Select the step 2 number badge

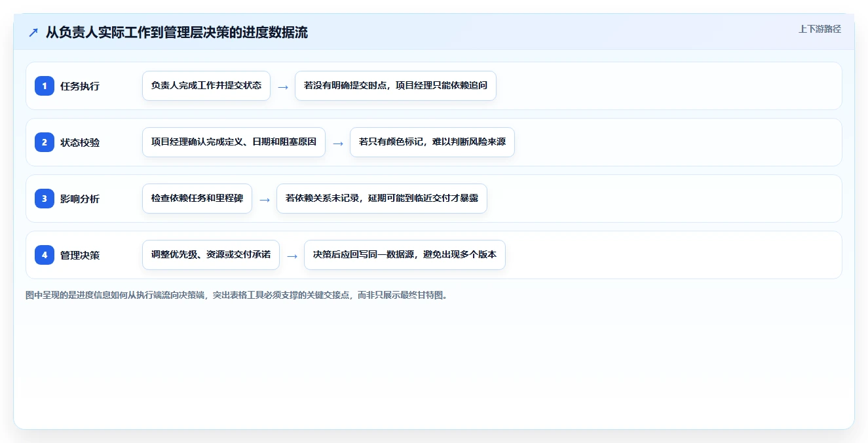(x=45, y=142)
